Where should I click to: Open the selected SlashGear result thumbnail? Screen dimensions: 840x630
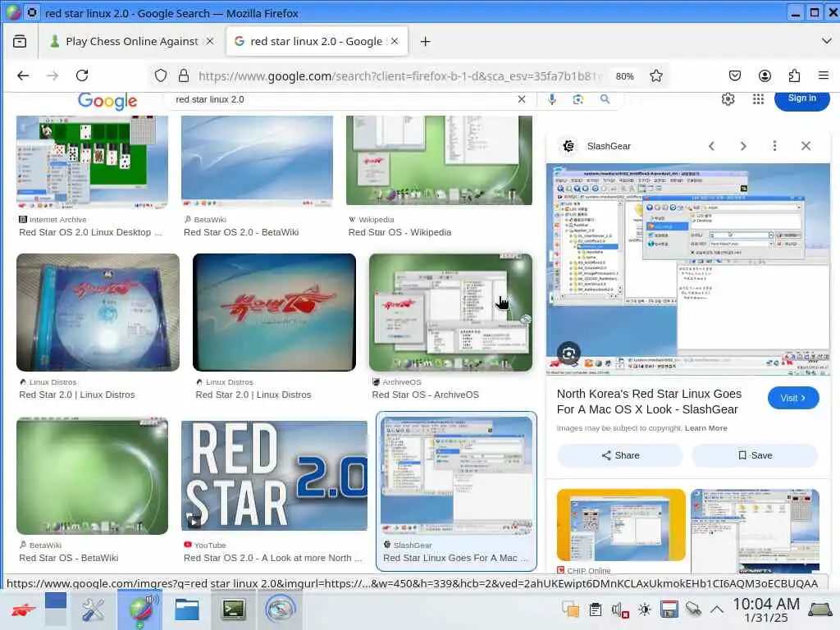(x=456, y=476)
